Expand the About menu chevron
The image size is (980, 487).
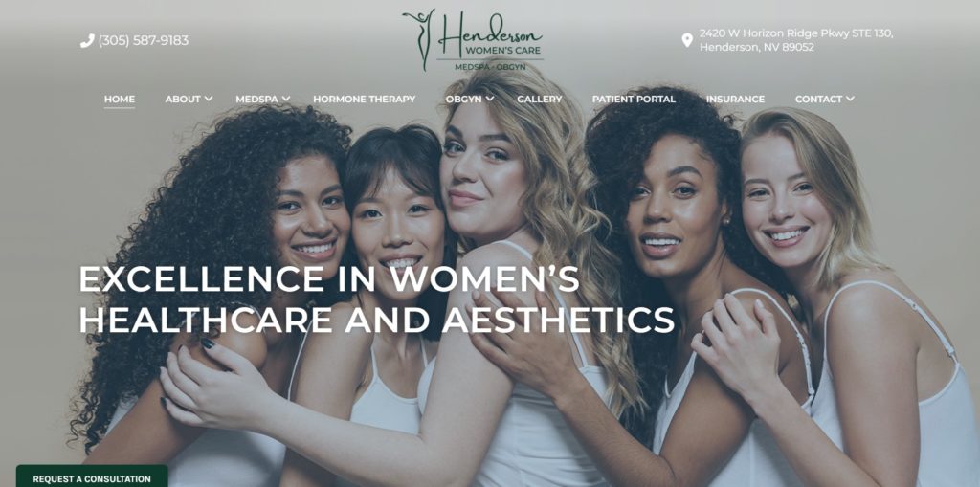pyautogui.click(x=209, y=99)
